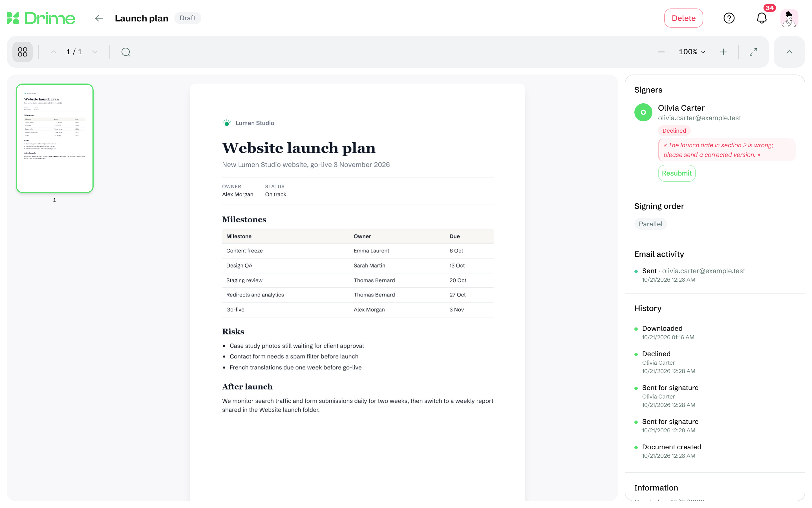Go back with the left arrow
This screenshot has height=508, width=812.
click(99, 18)
